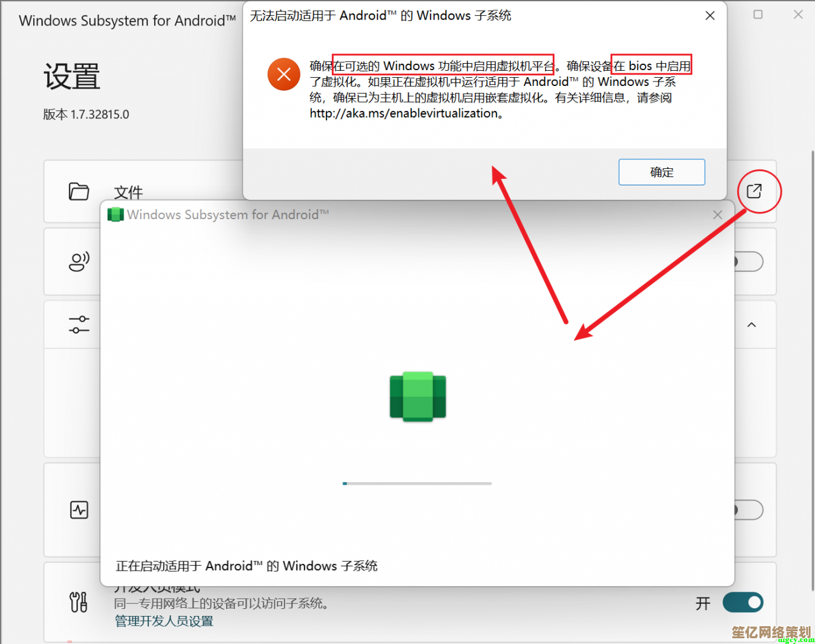Click the sliders settings icon
815x644 pixels.
pos(79,324)
